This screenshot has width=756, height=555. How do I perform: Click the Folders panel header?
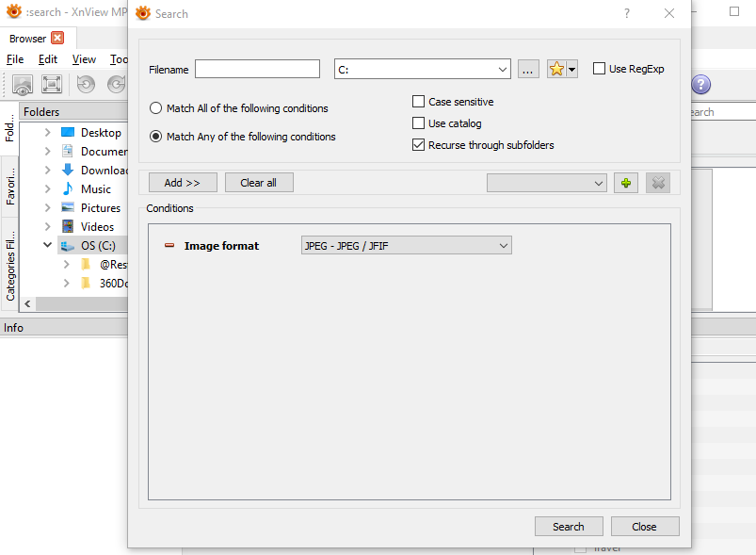coord(74,111)
